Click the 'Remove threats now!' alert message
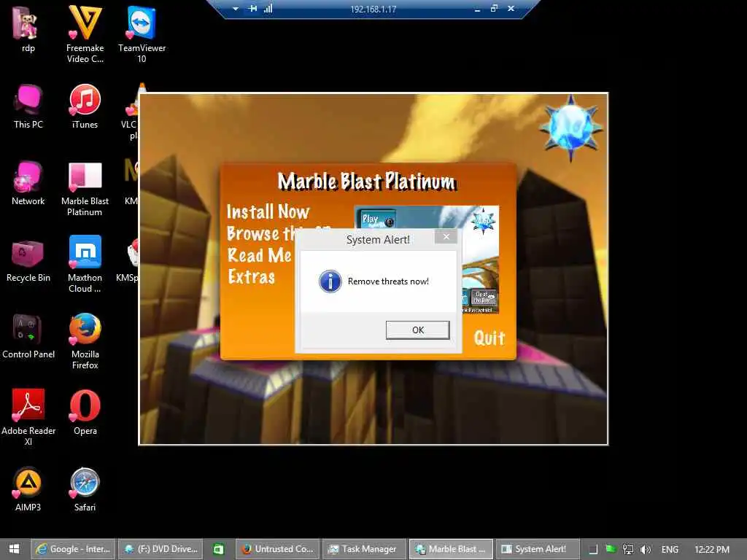 coord(388,281)
